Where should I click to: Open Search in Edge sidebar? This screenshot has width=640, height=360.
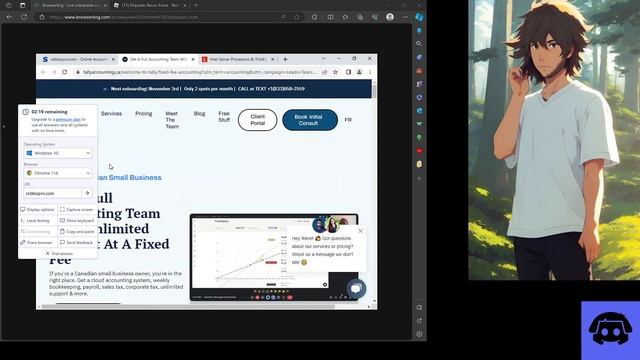[x=419, y=44]
